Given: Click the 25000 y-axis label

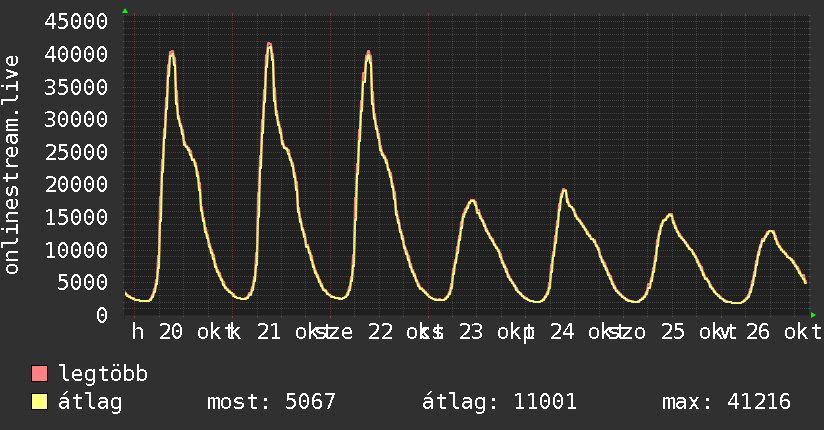Looking at the screenshot, I should pos(76,152).
